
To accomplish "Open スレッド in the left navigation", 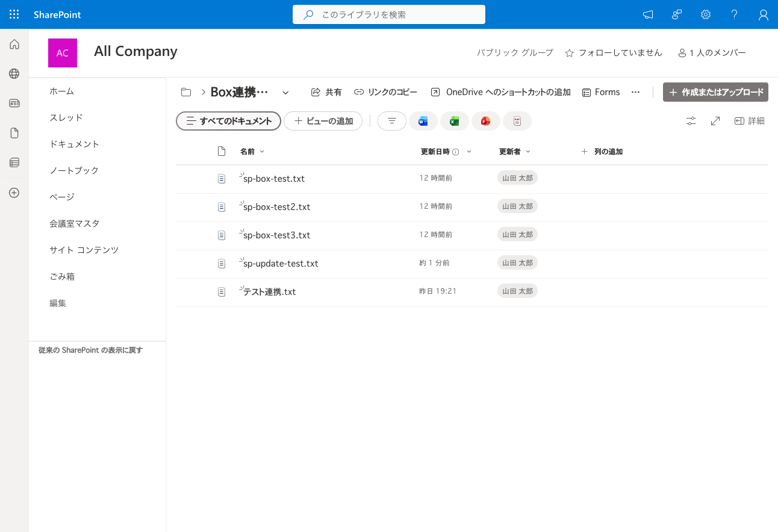I will pyautogui.click(x=66, y=117).
